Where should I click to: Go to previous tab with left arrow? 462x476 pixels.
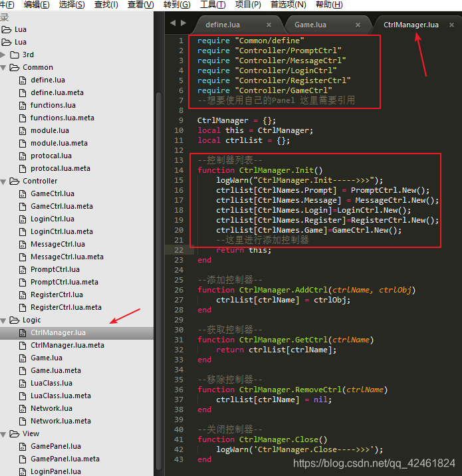pos(173,23)
